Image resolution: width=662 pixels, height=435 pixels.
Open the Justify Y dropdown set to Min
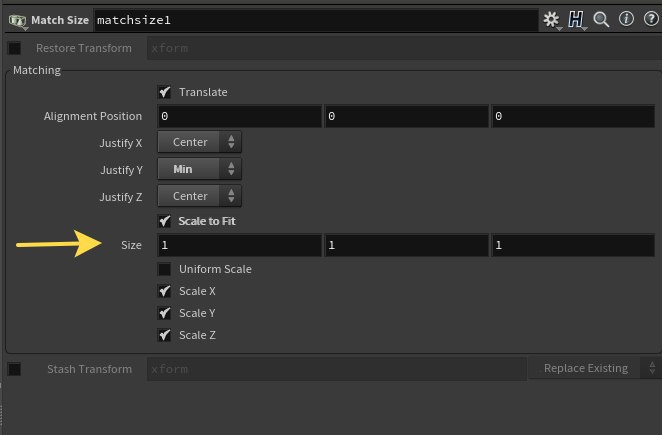point(199,169)
